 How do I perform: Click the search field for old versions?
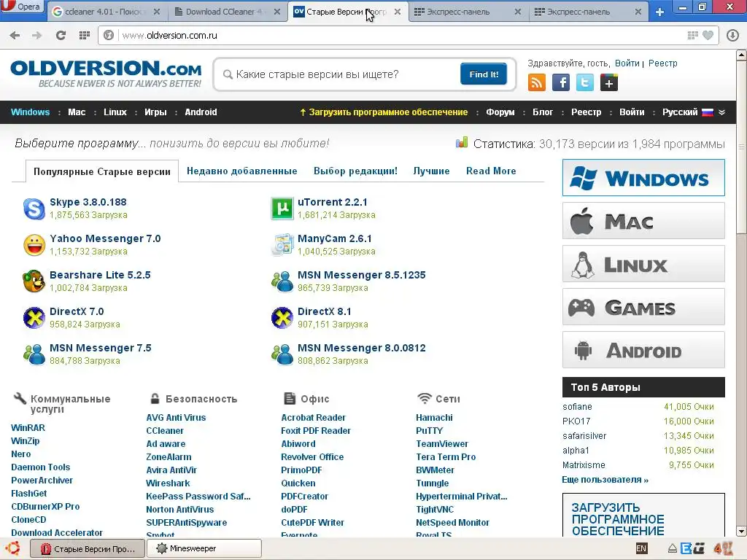coord(338,74)
